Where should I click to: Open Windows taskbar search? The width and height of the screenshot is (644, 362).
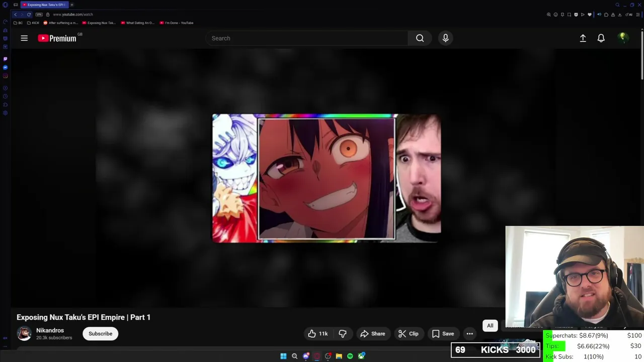pyautogui.click(x=294, y=356)
